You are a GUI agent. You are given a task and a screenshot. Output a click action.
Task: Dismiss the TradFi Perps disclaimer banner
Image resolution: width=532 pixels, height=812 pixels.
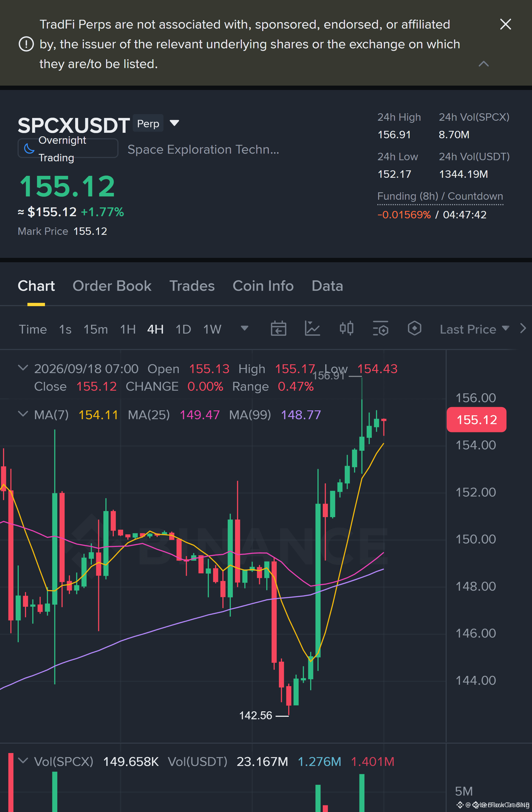pyautogui.click(x=505, y=24)
